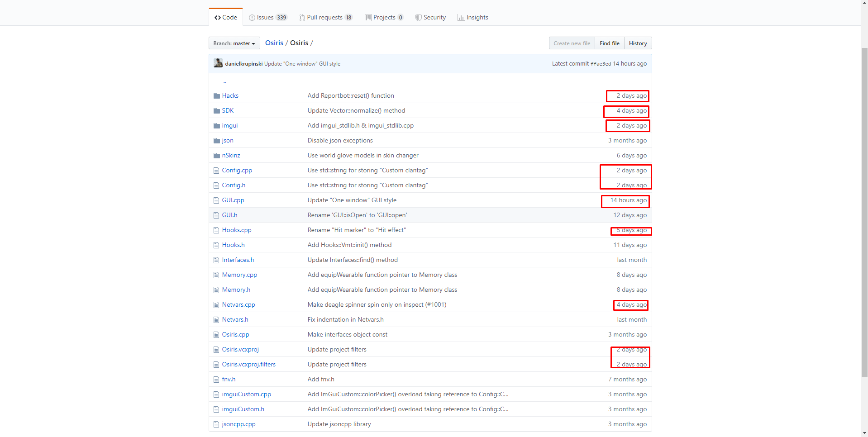Click the file icon next to GUI.cpp

coord(216,200)
